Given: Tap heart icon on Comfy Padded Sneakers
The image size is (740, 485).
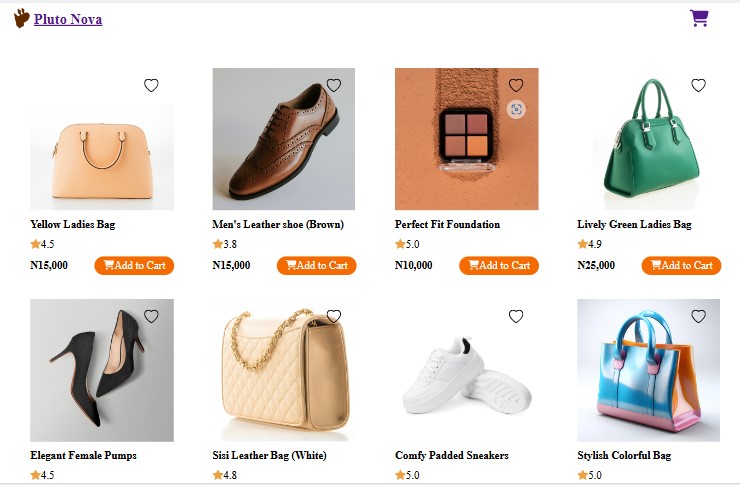Looking at the screenshot, I should click(x=516, y=316).
